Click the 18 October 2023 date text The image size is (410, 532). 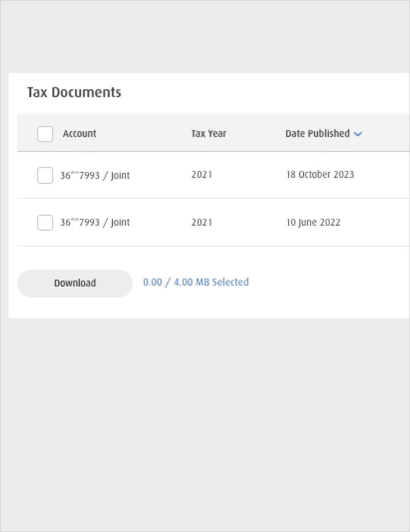pos(320,175)
